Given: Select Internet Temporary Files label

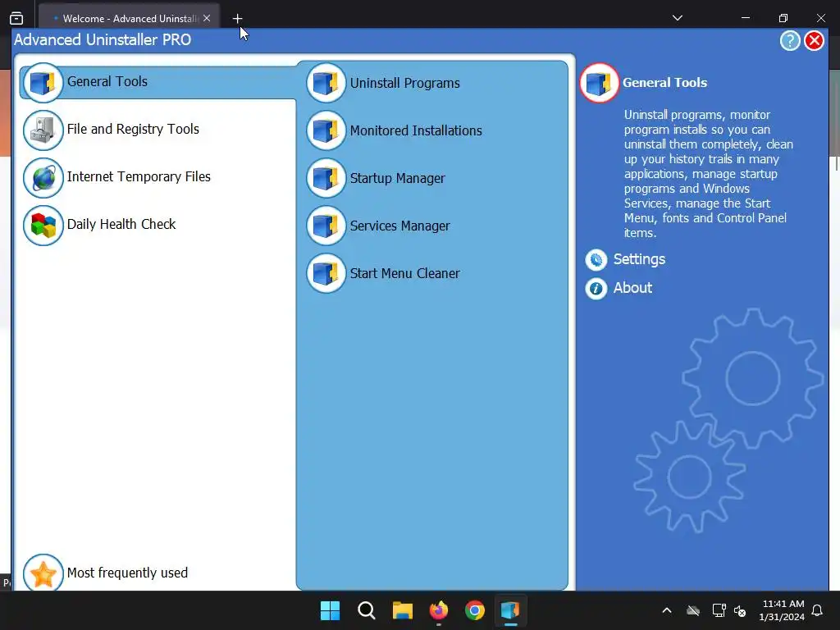Looking at the screenshot, I should pos(139,177).
